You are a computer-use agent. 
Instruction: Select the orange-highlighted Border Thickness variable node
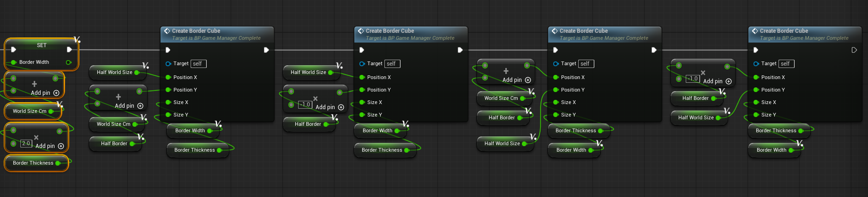pyautogui.click(x=33, y=163)
